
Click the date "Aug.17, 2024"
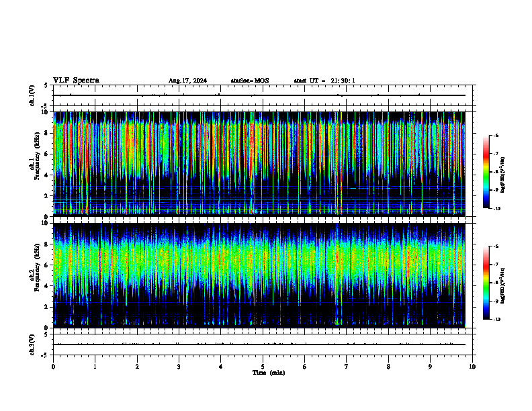(187, 81)
